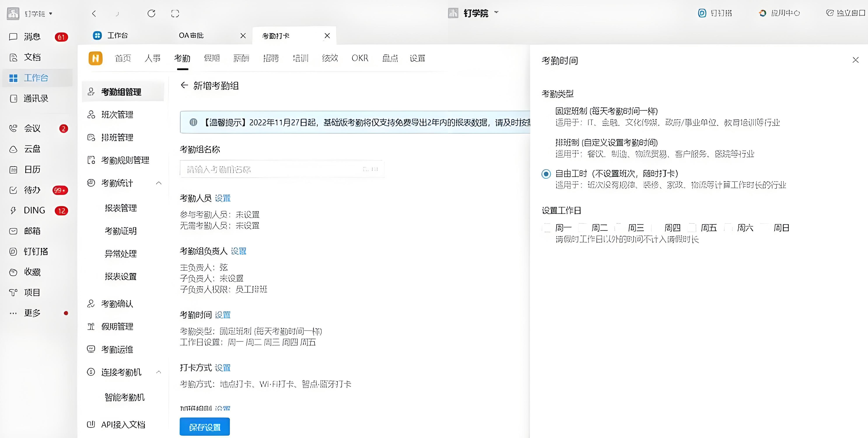Click 设置 link beside 考勤时间
Image resolution: width=868 pixels, height=438 pixels.
(x=223, y=315)
